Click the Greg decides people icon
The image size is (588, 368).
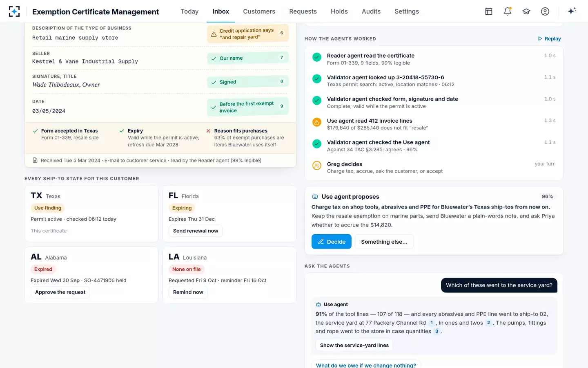pos(317,166)
